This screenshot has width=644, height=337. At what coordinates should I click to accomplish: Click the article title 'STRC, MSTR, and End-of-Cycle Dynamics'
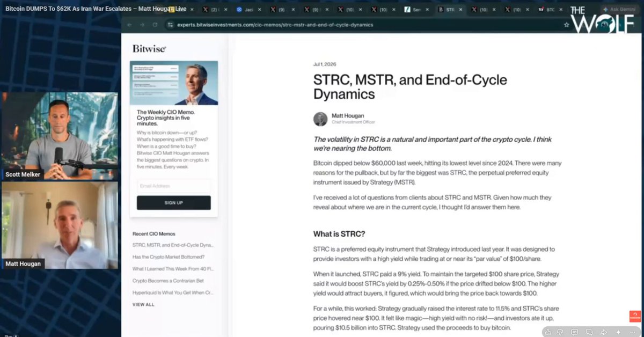(410, 87)
